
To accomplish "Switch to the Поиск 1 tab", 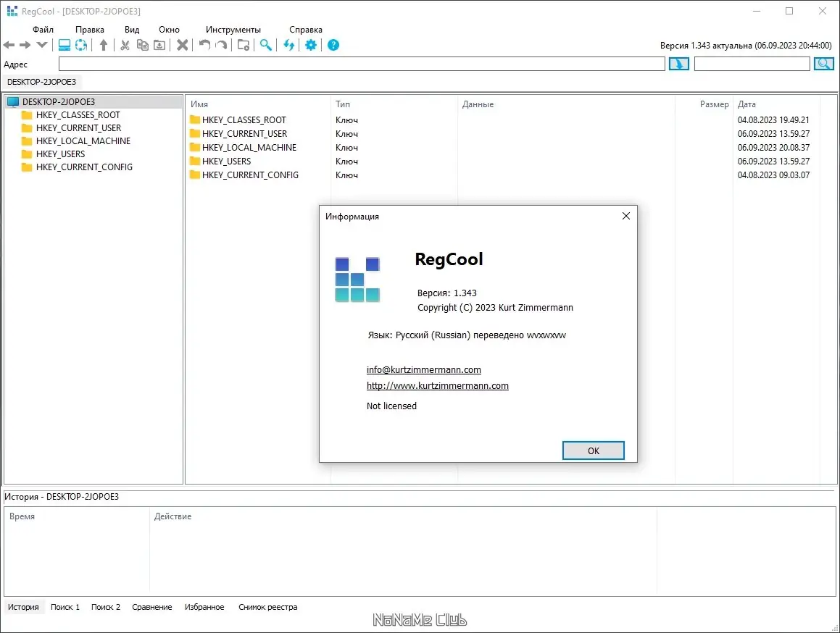I will point(65,607).
